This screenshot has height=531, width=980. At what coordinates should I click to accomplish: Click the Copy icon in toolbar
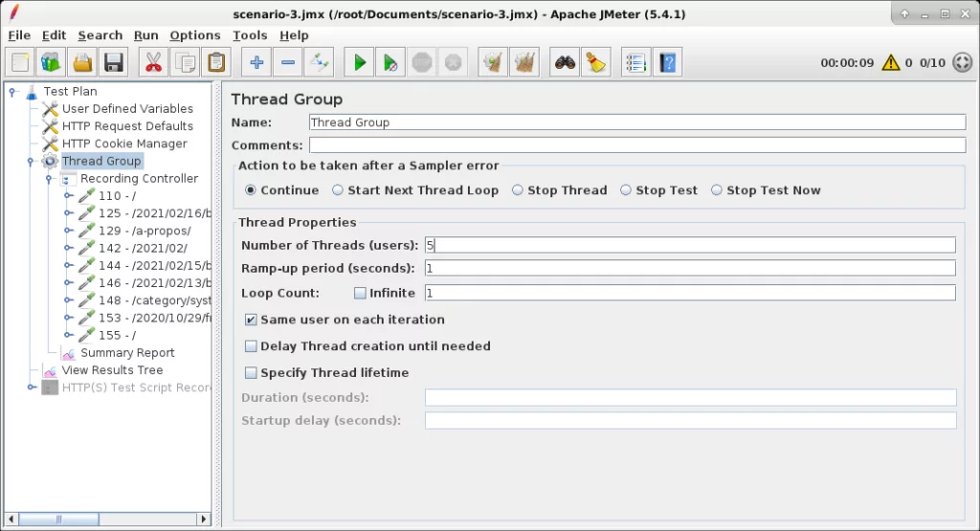click(x=185, y=62)
